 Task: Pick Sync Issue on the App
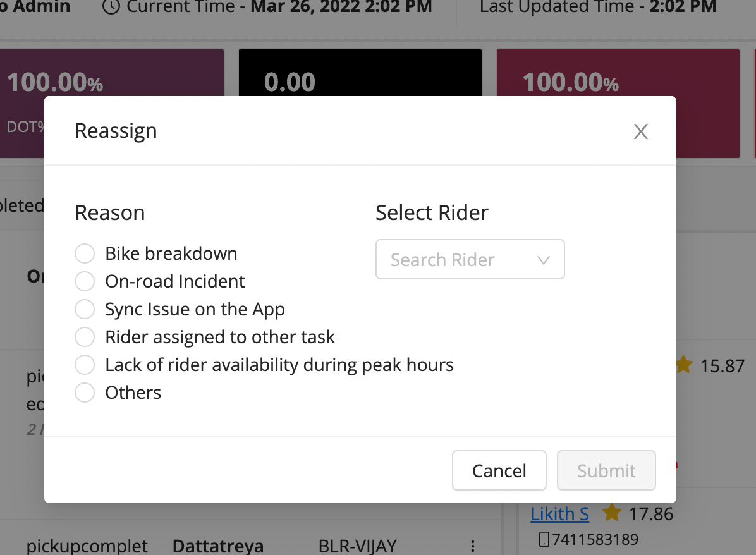85,309
